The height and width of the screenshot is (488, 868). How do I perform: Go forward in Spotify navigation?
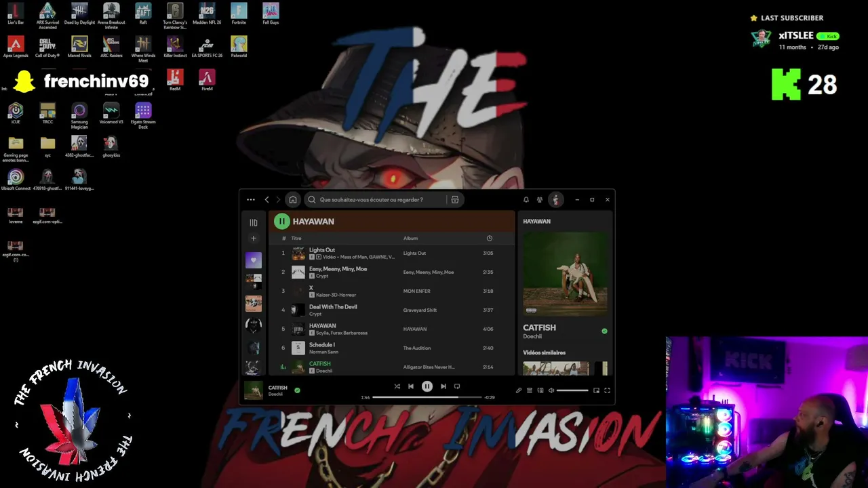click(x=278, y=200)
